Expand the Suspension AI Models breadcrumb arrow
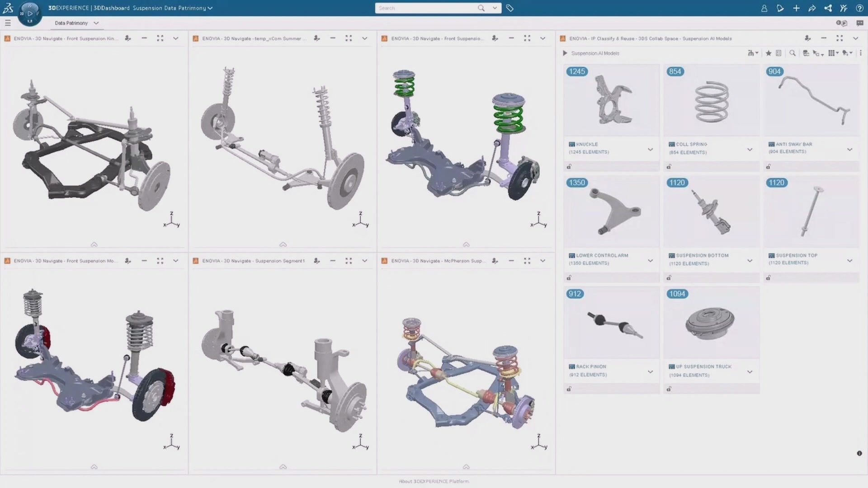Viewport: 868px width, 488px height. [565, 53]
